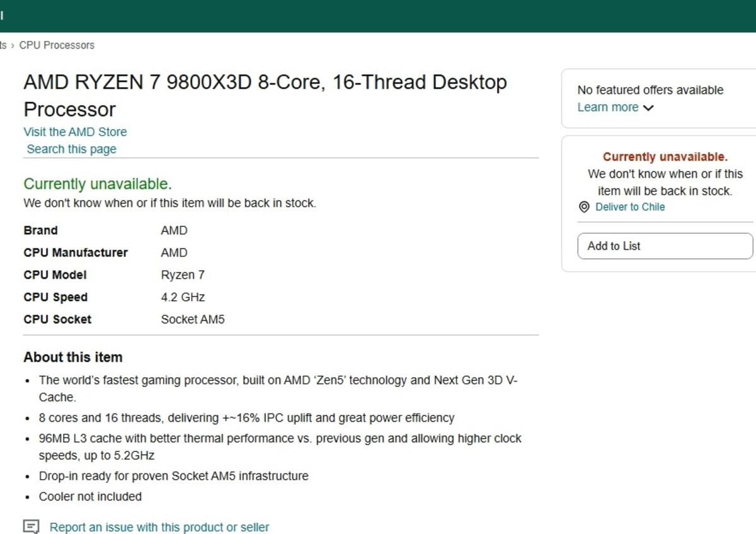The width and height of the screenshot is (756, 534).
Task: Click the green Currently unavailable heading
Action: tap(98, 184)
